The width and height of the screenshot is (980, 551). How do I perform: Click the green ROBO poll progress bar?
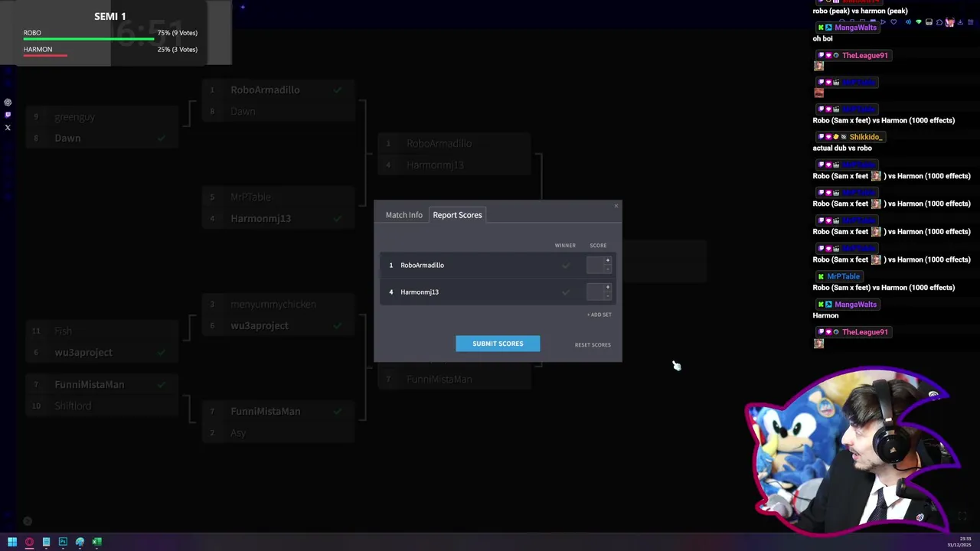[x=89, y=38]
